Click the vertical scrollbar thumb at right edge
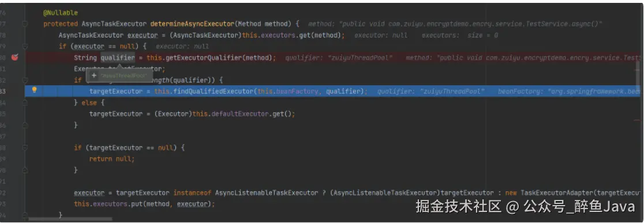 [x=638, y=76]
